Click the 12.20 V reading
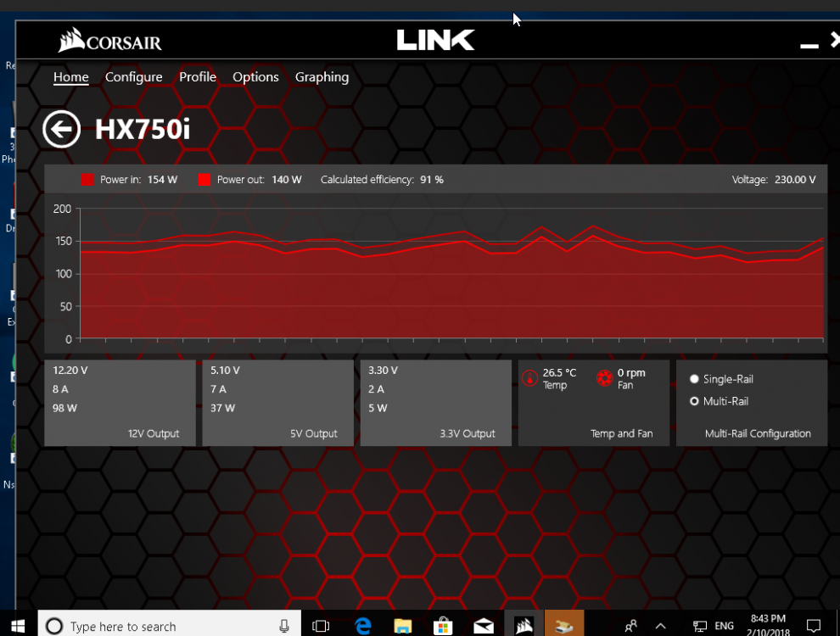840x636 pixels. 70,371
